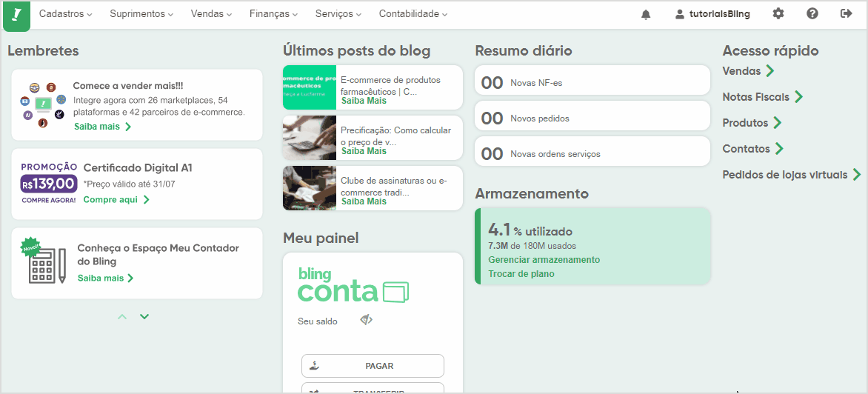The image size is (868, 394).
Task: Toggle the saldo visibility eye icon
Action: (366, 320)
